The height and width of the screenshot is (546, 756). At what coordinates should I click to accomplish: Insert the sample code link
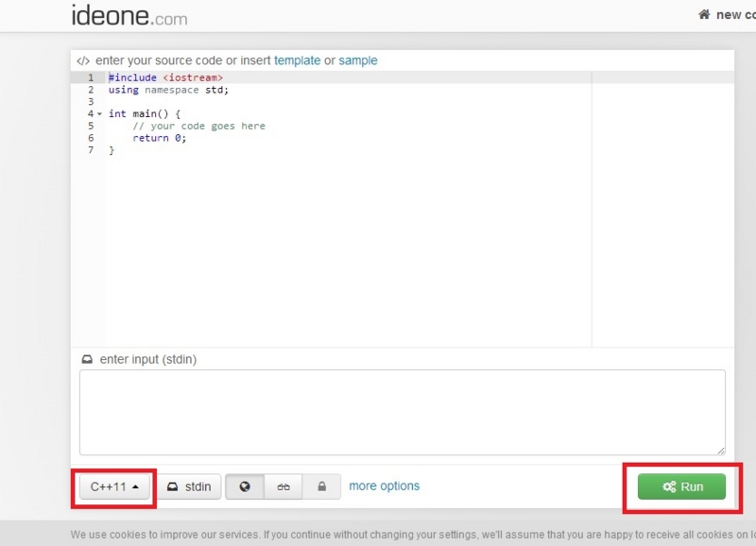358,60
